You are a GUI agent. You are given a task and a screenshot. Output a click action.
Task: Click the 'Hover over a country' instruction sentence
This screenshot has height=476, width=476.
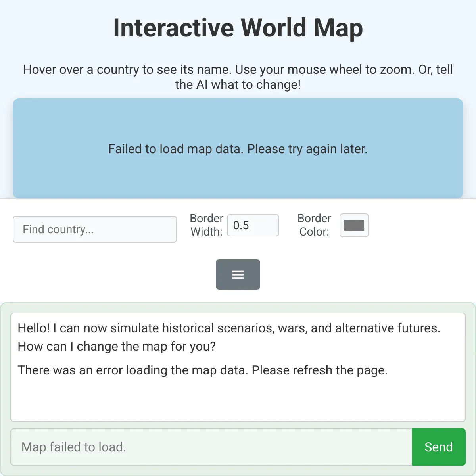[127, 69]
